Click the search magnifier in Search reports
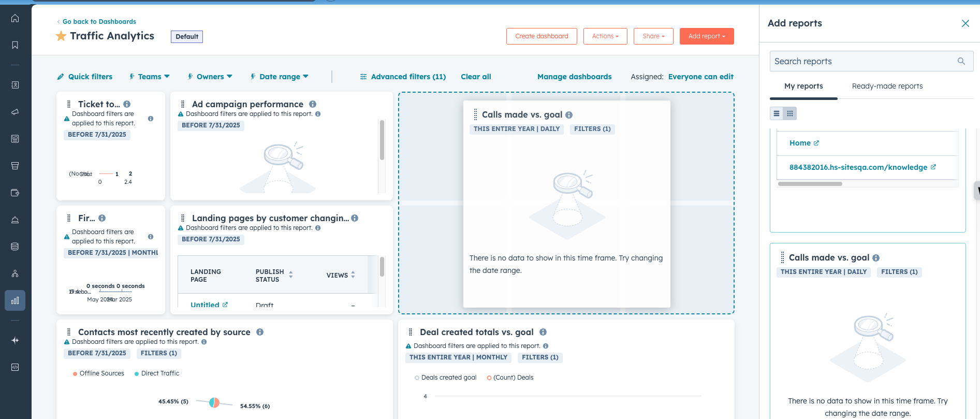This screenshot has height=419, width=980. point(961,61)
